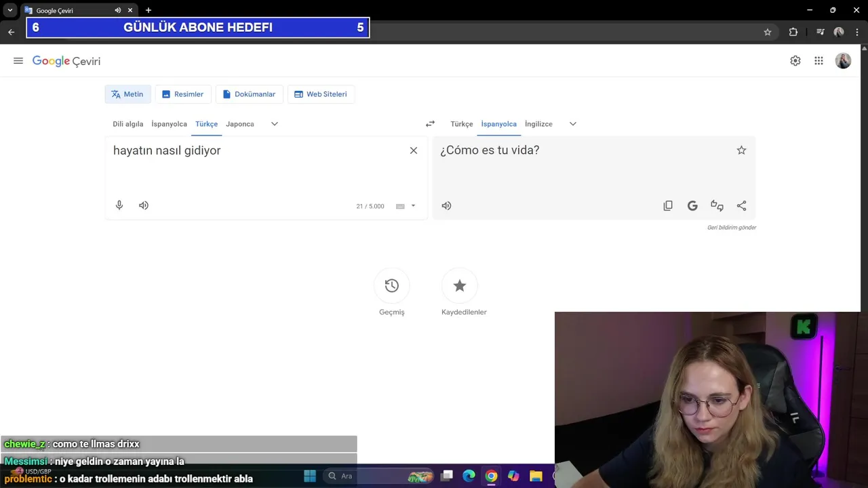This screenshot has height=488, width=868.
Task: Choose Japonca as source language
Action: (240, 124)
